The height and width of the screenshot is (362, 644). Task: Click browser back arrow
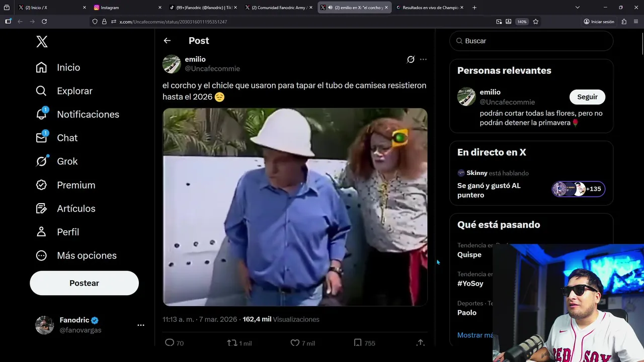click(x=20, y=22)
